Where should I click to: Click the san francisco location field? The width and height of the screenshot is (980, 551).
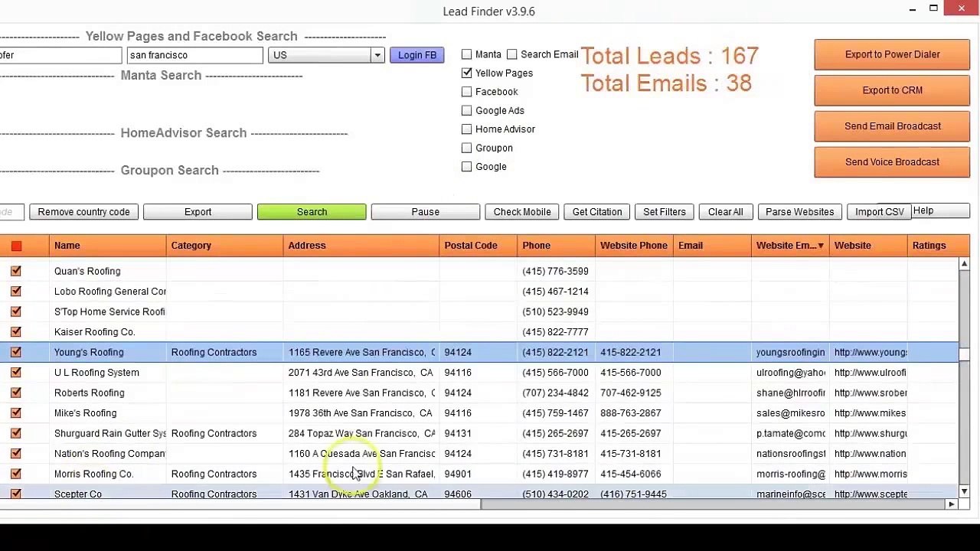(x=194, y=55)
